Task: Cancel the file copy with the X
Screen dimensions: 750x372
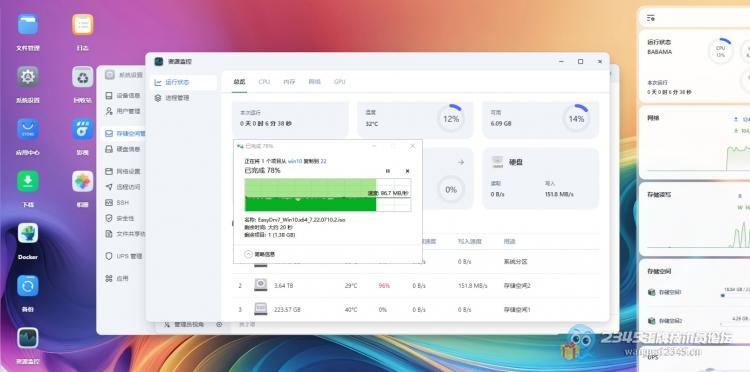Action: pos(408,171)
